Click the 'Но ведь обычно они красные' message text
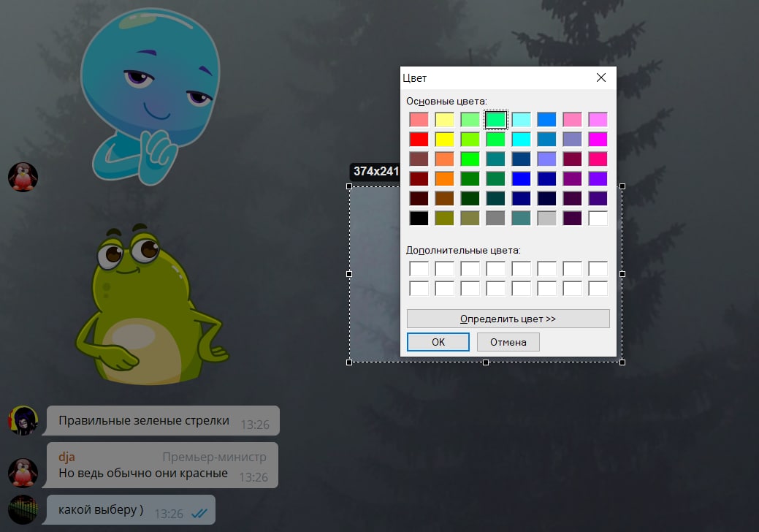The height and width of the screenshot is (532, 759). coord(143,473)
